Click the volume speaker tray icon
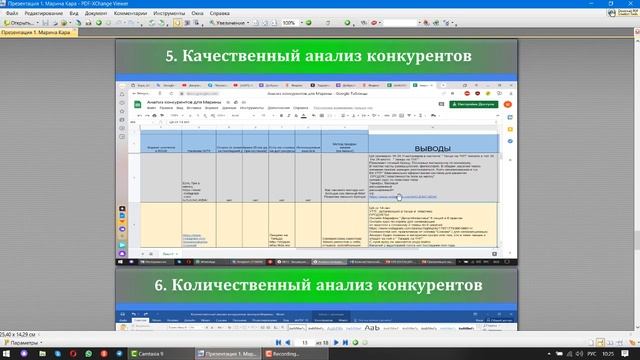 coord(579,353)
